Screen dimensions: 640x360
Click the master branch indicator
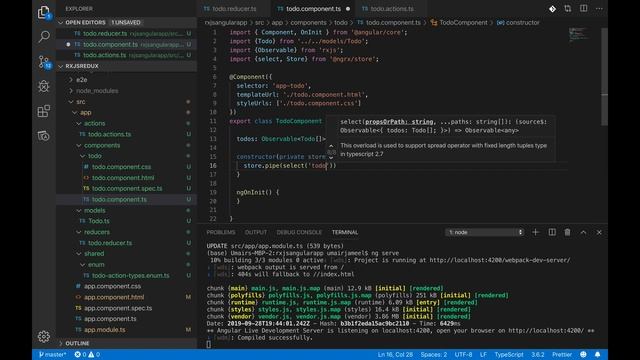pyautogui.click(x=52, y=355)
